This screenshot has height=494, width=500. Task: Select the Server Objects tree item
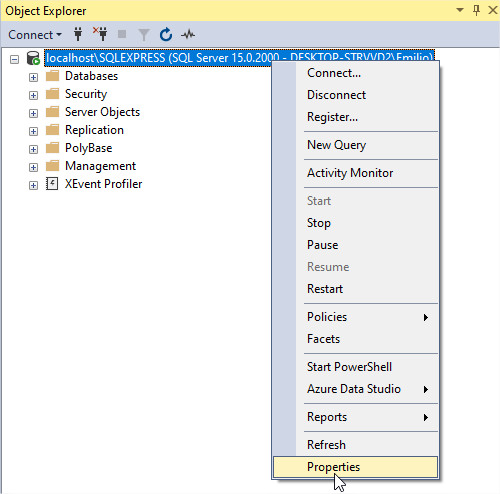point(102,112)
